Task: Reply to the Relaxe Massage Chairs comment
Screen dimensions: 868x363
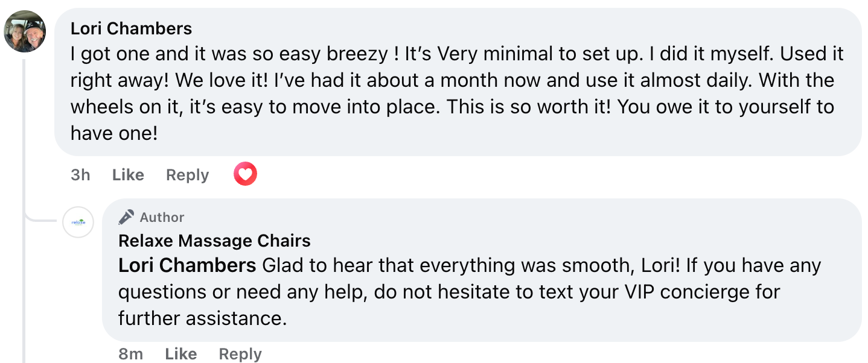Action: pyautogui.click(x=240, y=354)
